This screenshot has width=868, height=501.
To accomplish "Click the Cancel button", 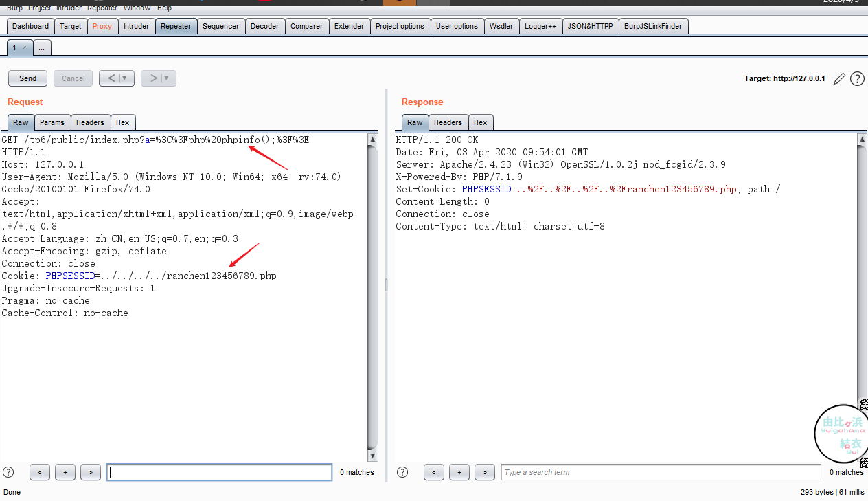I will pos(73,78).
